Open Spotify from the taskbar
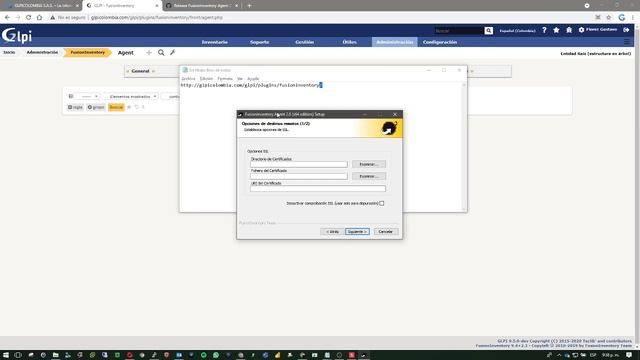The width and height of the screenshot is (640, 360). [x=204, y=355]
